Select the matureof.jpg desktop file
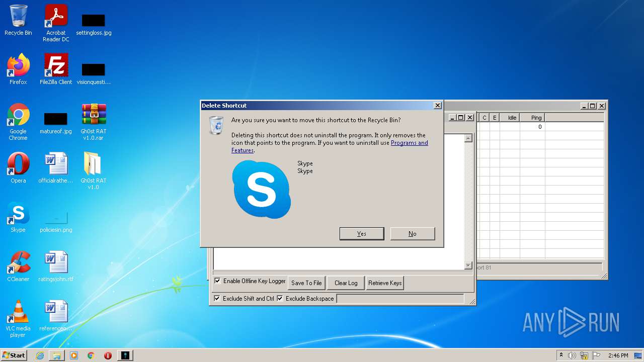Image resolution: width=644 pixels, height=362 pixels. click(x=56, y=123)
